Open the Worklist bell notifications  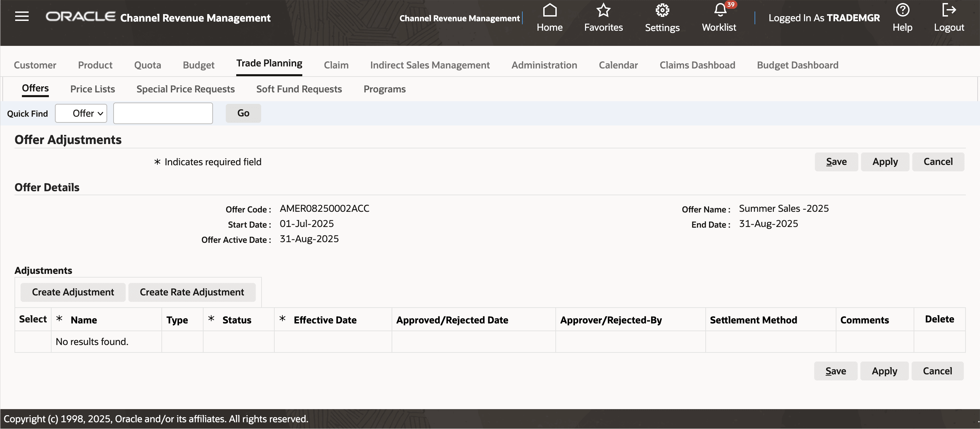(719, 10)
